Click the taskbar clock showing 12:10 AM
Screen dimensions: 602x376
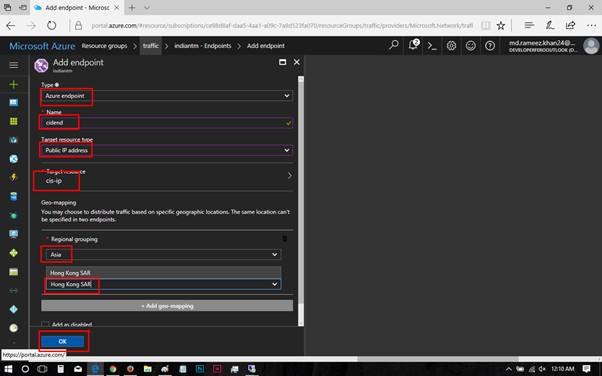(x=562, y=369)
